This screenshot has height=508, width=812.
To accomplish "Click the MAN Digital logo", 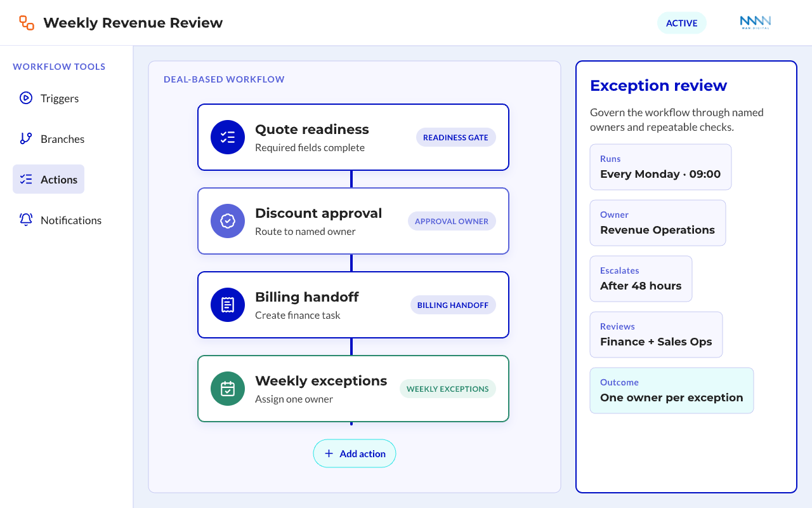I will coord(756,23).
